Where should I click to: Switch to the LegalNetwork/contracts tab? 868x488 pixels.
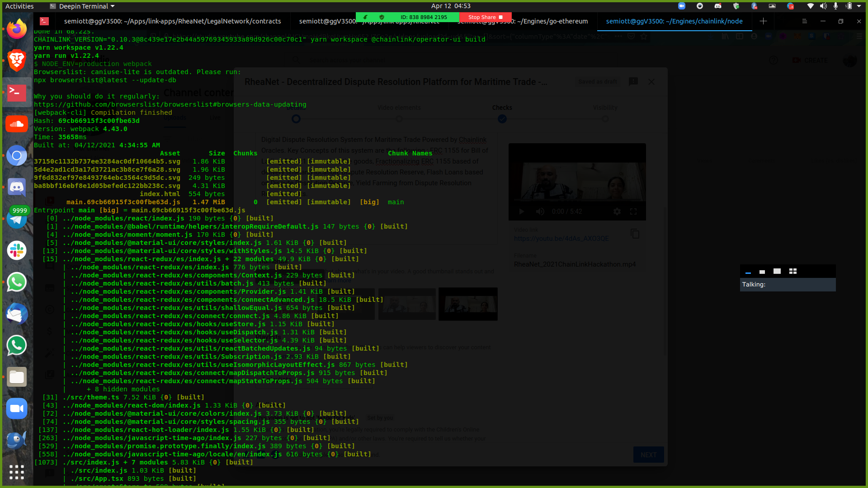[172, 21]
